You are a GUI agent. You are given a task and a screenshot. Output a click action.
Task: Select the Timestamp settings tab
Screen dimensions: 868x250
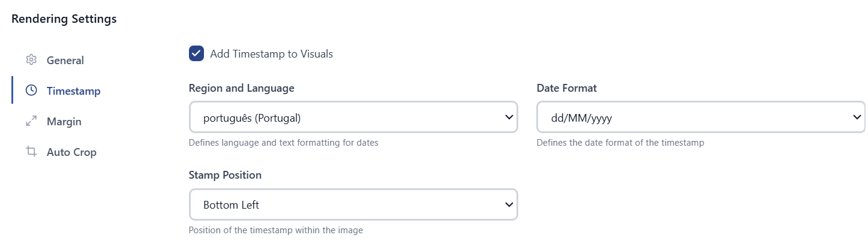point(73,91)
